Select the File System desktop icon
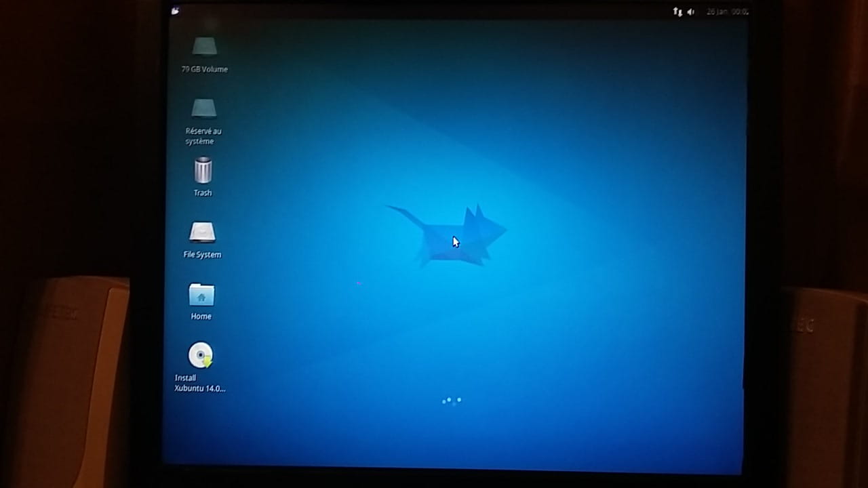 202,232
